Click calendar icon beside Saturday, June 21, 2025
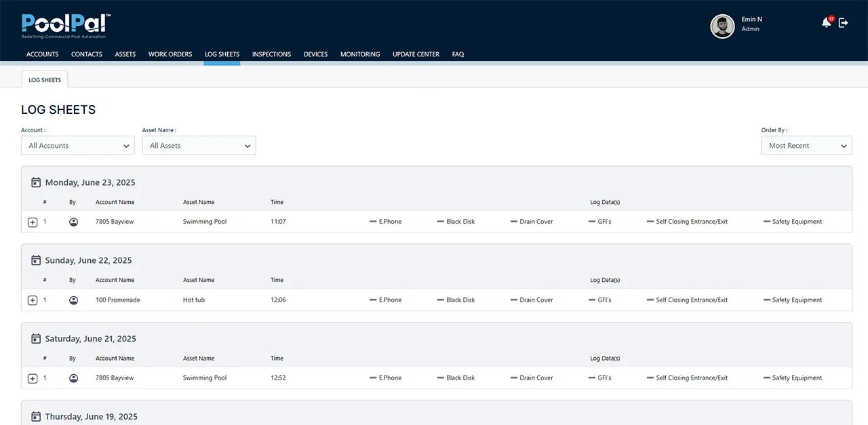The image size is (868, 425). (x=36, y=339)
